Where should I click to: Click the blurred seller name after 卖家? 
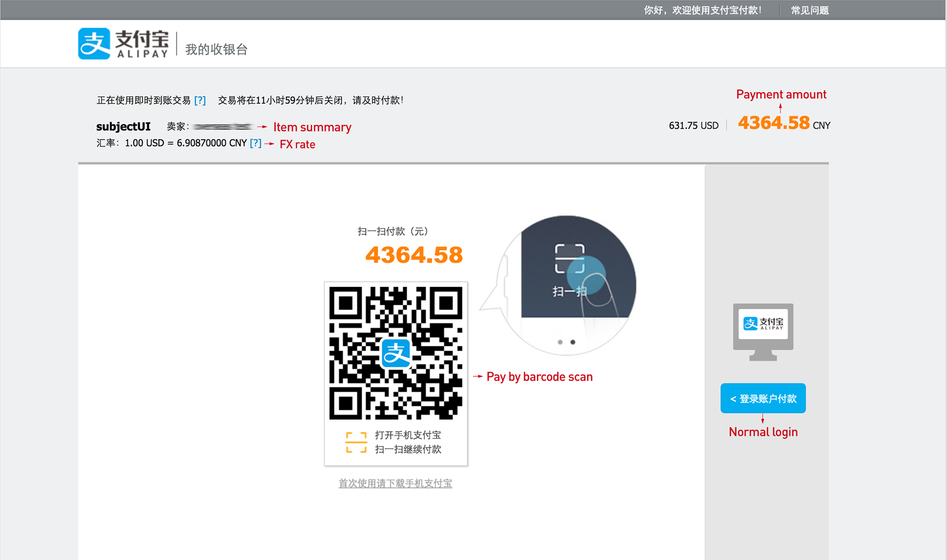[223, 127]
